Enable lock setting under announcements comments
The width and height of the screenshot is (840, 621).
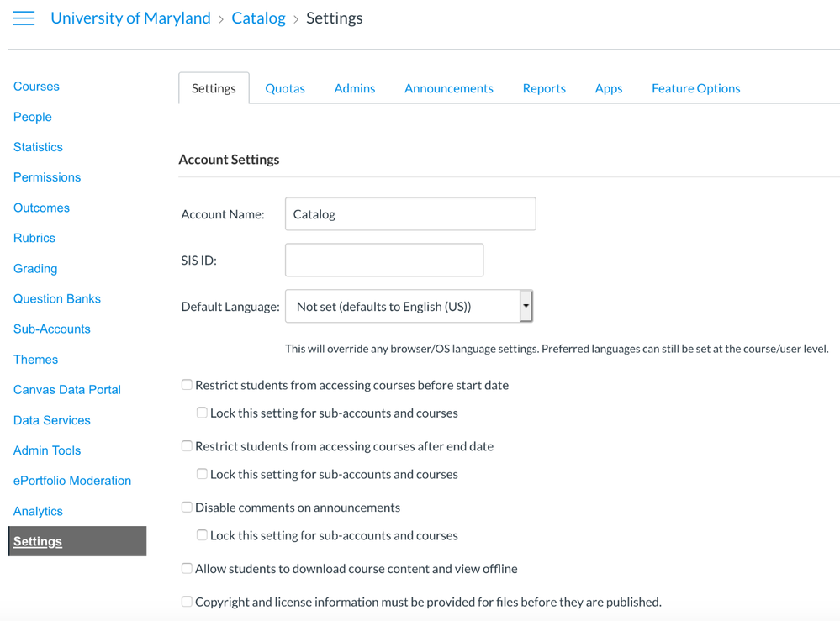[x=202, y=535]
